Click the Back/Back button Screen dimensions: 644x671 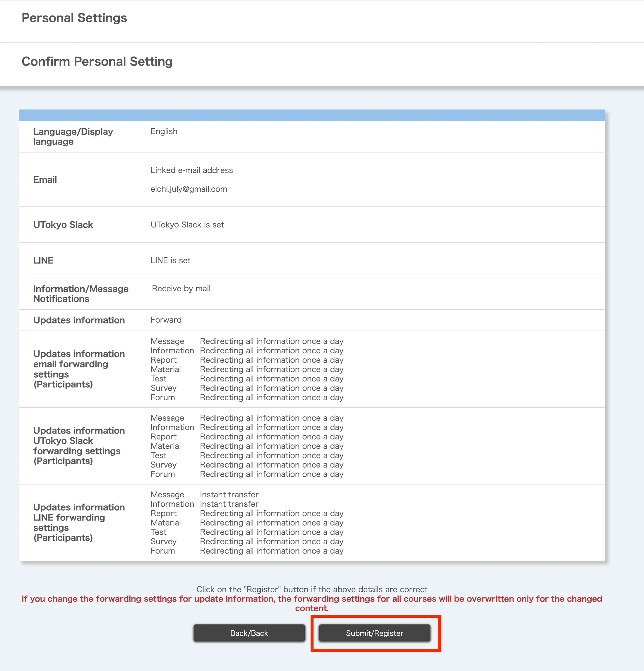point(249,633)
